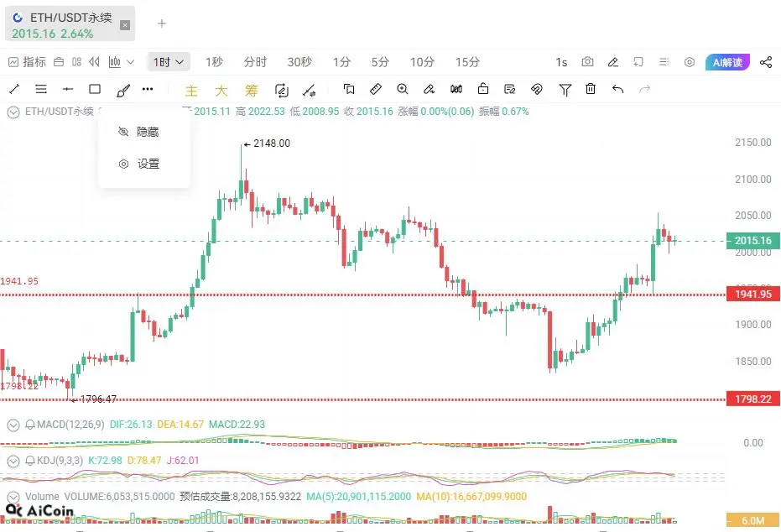Click the list lines icon next to settings

coord(664,62)
